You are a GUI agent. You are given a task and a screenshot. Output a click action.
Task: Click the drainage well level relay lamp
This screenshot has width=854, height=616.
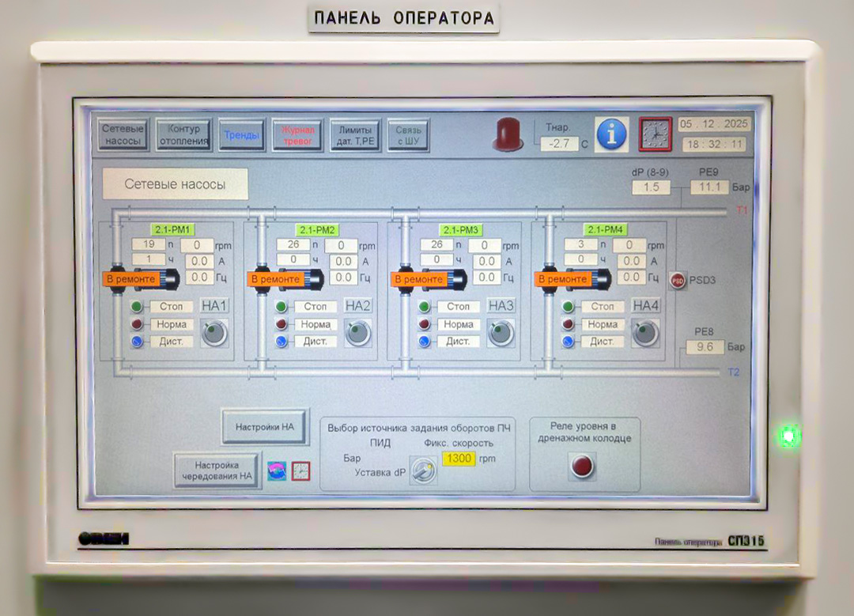coord(583,467)
